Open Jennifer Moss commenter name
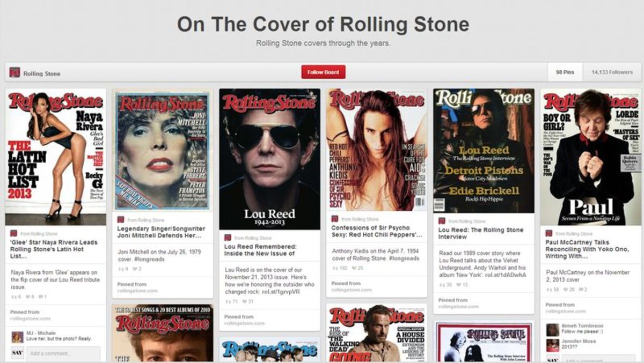 (579, 342)
